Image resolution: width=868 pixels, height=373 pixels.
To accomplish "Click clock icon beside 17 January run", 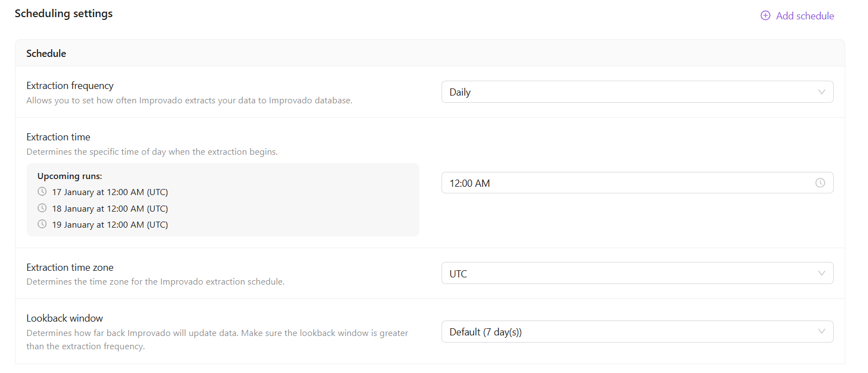I will pos(42,192).
